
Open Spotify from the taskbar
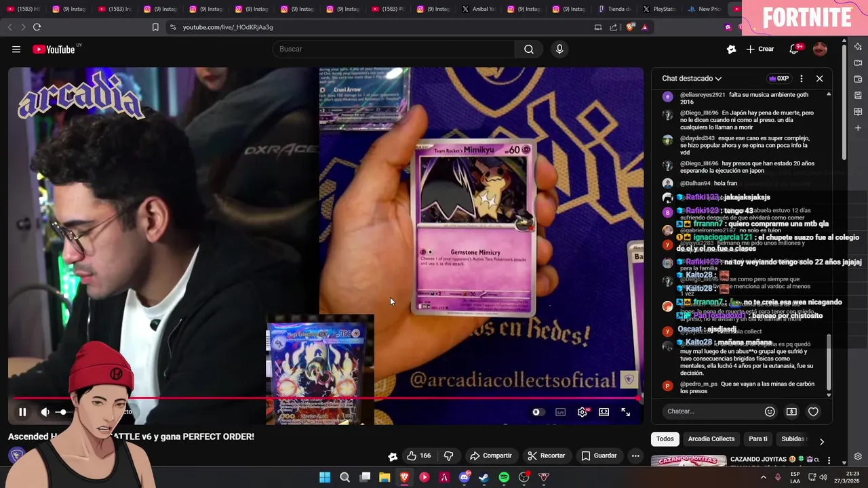[504, 477]
